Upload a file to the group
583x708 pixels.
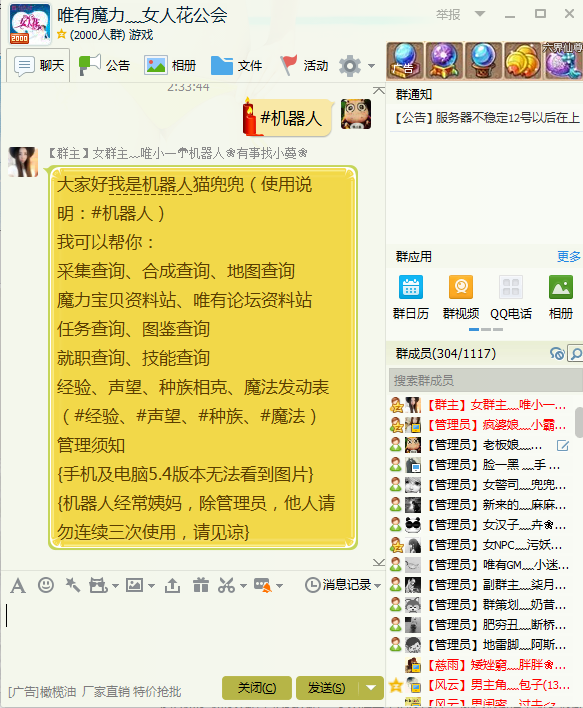pyautogui.click(x=173, y=586)
